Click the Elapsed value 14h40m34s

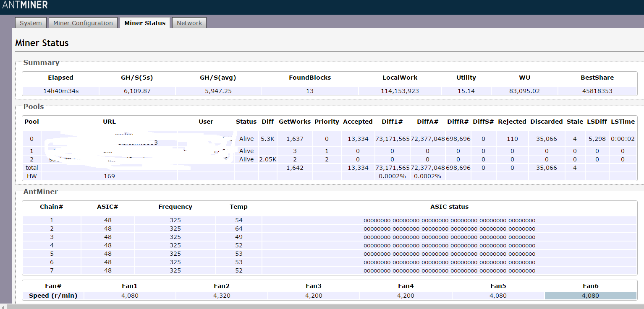(60, 91)
